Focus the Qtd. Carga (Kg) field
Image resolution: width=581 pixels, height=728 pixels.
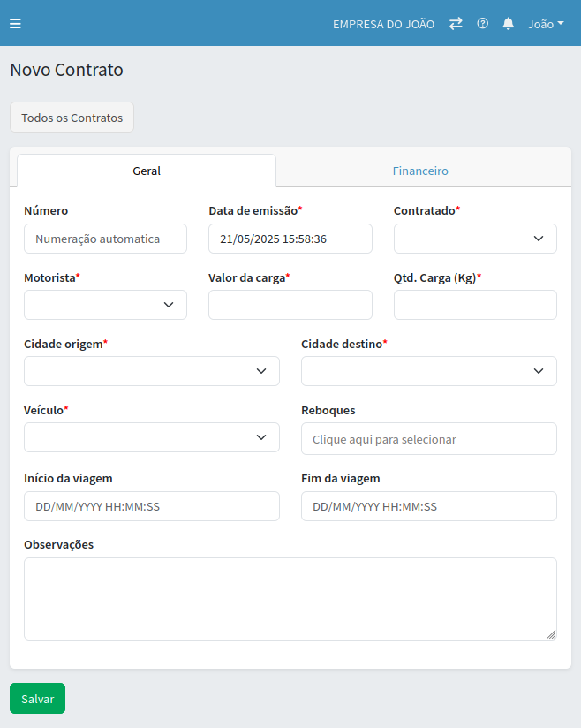point(475,305)
